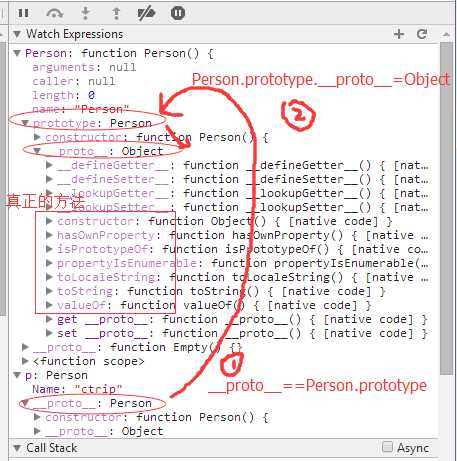The image size is (457, 461).
Task: Expand the isPrototypeOf function row
Action: (x=49, y=249)
